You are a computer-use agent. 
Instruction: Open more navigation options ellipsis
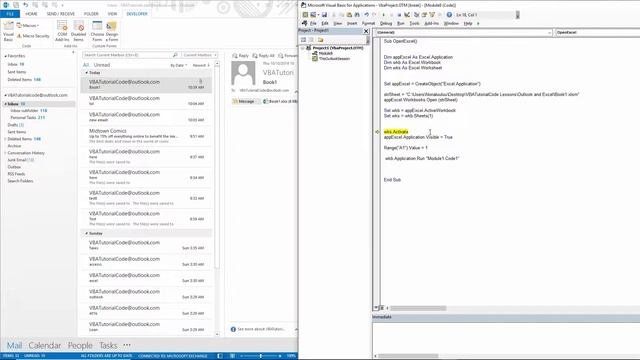click(127, 345)
